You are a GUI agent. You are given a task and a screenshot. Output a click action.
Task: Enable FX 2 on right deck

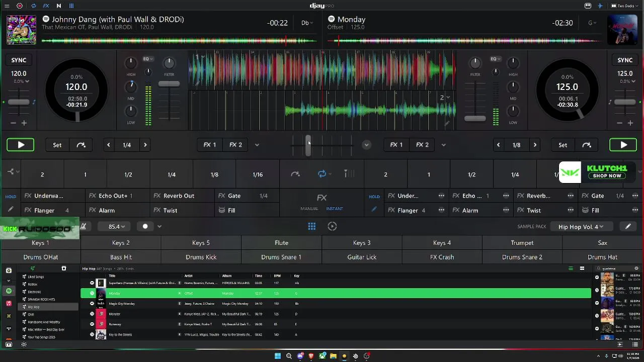click(x=422, y=145)
